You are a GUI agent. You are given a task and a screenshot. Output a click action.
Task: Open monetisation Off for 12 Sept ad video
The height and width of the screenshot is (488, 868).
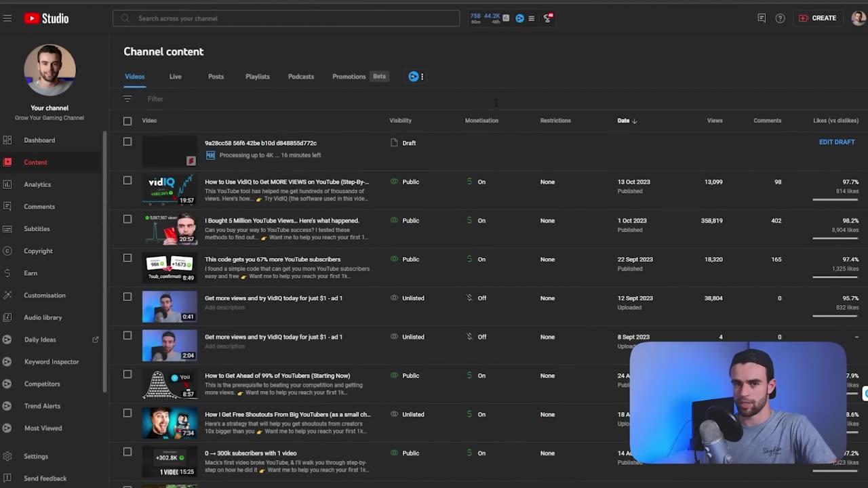(477, 298)
